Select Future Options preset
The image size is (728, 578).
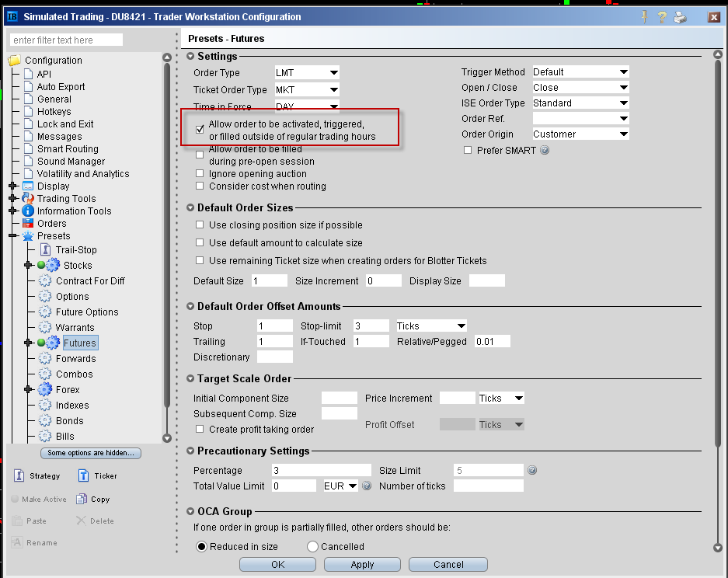point(87,312)
